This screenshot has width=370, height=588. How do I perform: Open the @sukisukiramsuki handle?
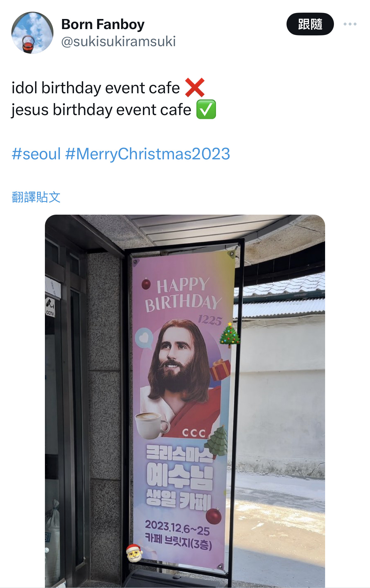(118, 41)
